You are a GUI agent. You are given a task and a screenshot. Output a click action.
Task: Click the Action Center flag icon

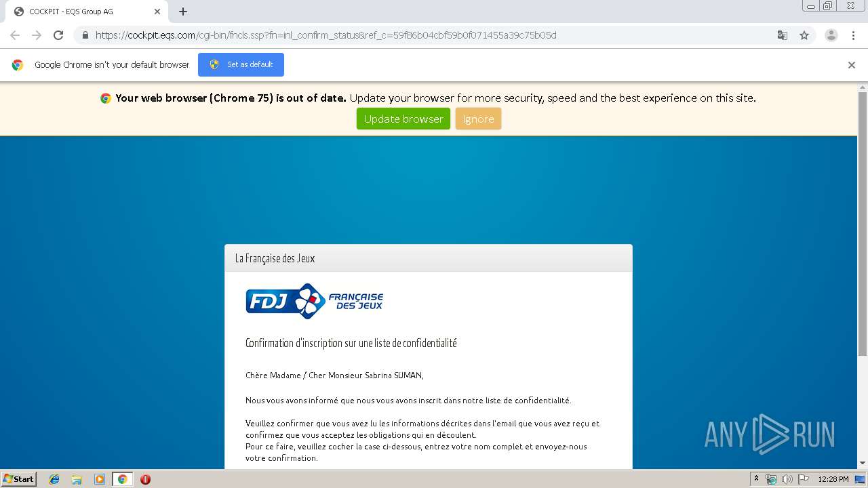(804, 479)
